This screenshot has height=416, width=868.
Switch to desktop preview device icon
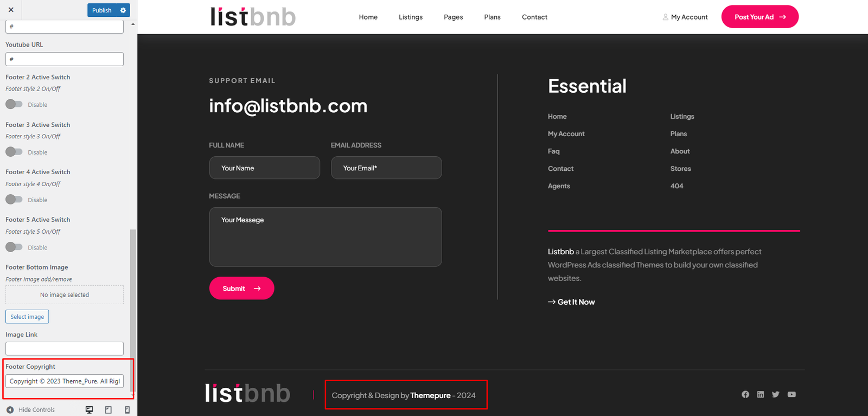(x=90, y=410)
